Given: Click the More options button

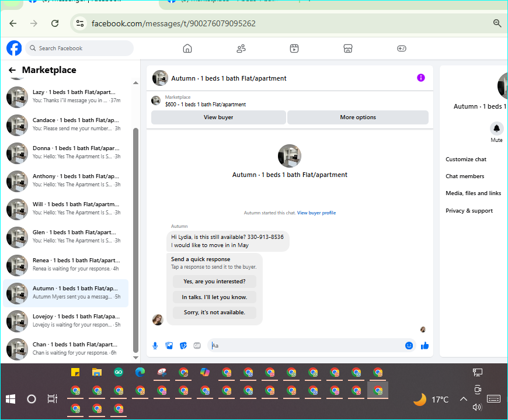Looking at the screenshot, I should pyautogui.click(x=358, y=117).
